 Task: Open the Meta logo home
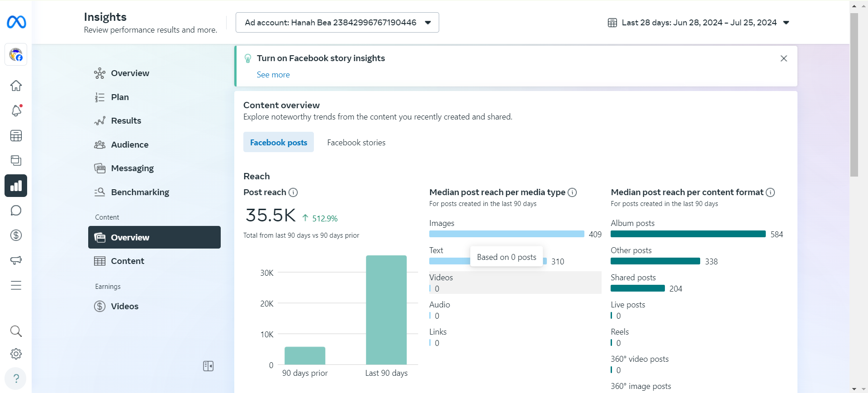16,22
